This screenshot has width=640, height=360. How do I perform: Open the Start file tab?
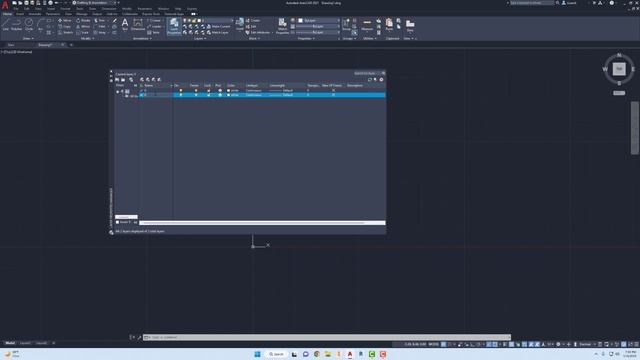[x=11, y=45]
